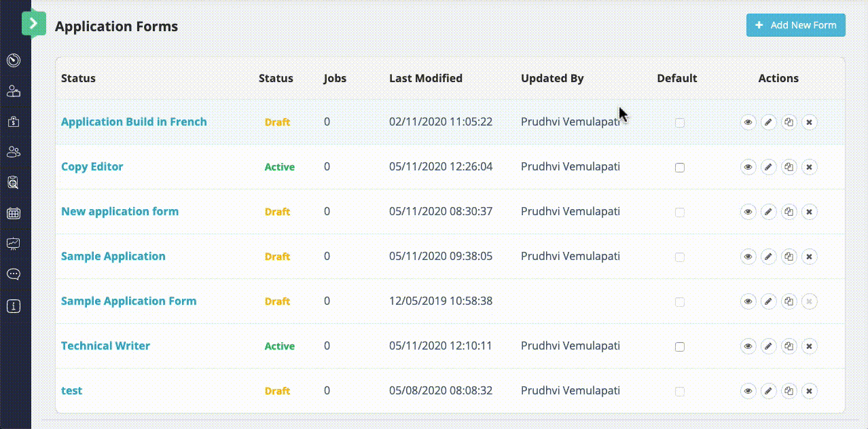Open the Technical Writer form link
This screenshot has width=868, height=429.
(105, 346)
